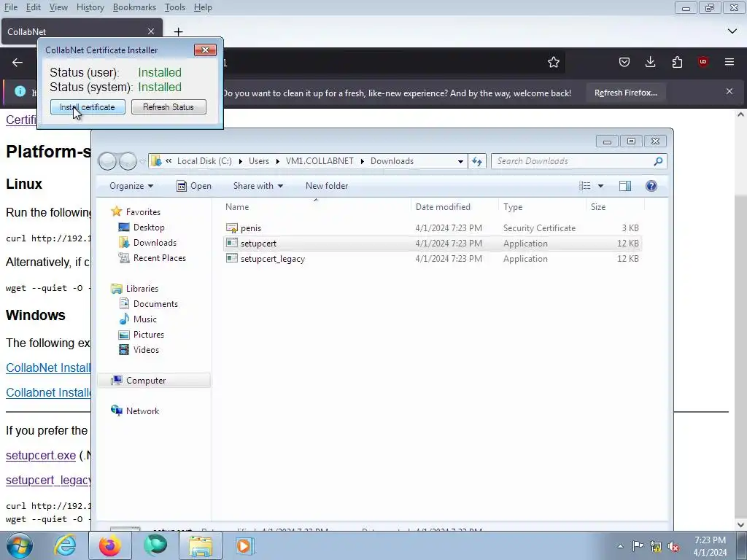Click the Explorer Open toolbar button
The width and height of the screenshot is (747, 560).
[194, 186]
